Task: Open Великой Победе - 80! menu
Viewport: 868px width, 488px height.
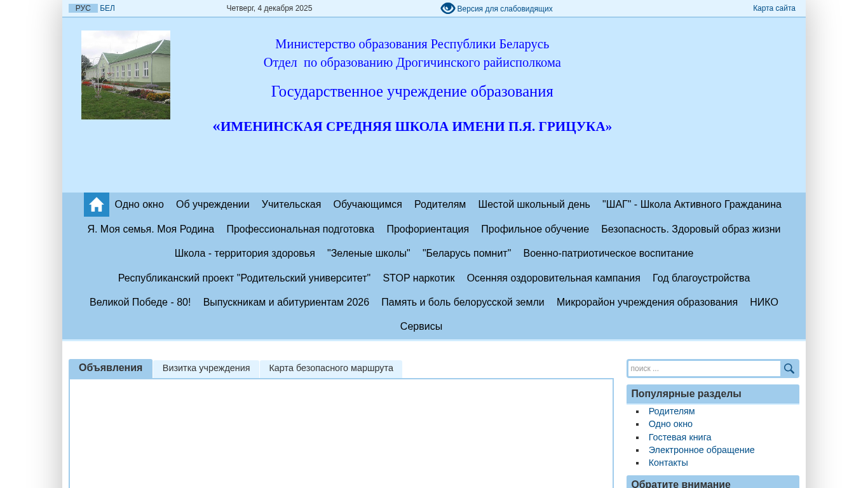Action: [140, 302]
